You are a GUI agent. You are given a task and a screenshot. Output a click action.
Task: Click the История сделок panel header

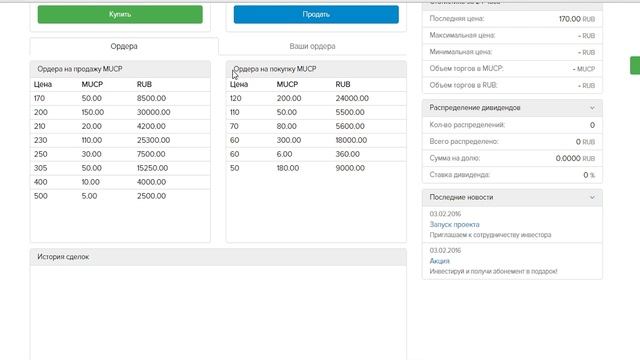tap(218, 257)
